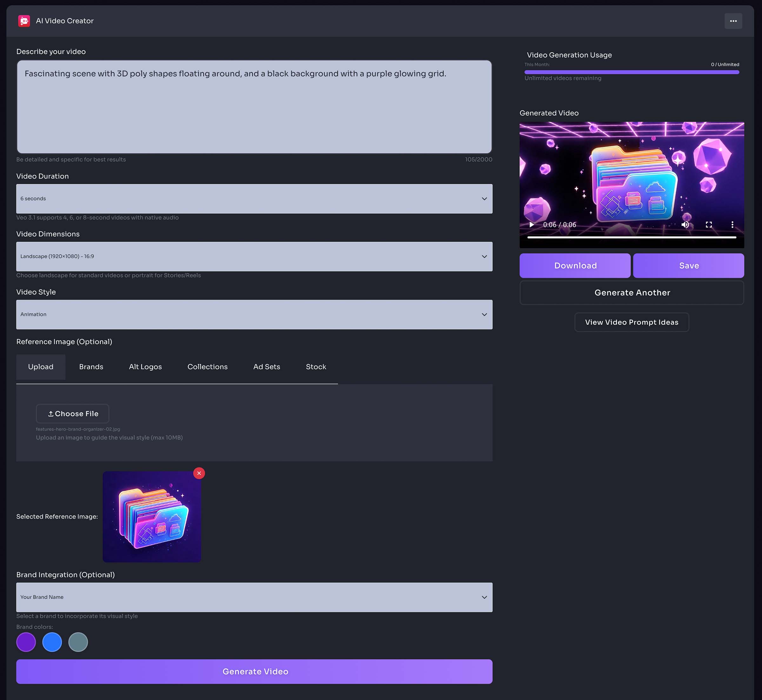Screen dimensions: 762x700
Task: Open the top-right ellipsis menu
Action: point(733,21)
